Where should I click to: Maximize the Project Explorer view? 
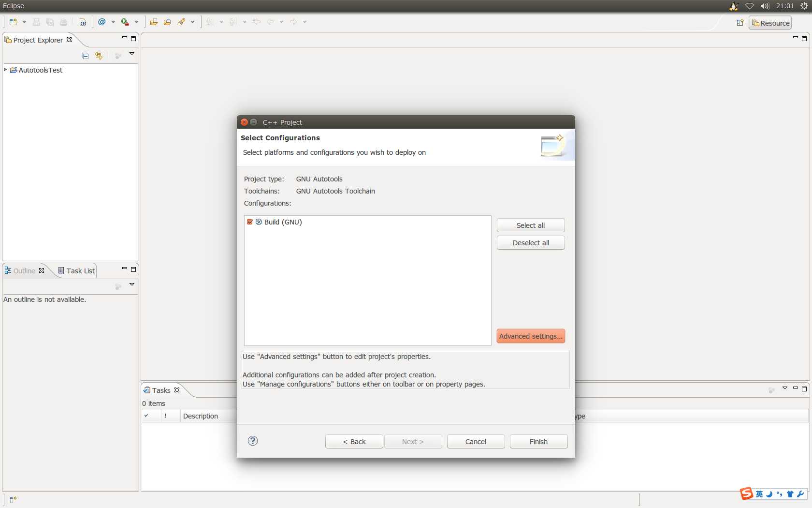[x=133, y=39]
